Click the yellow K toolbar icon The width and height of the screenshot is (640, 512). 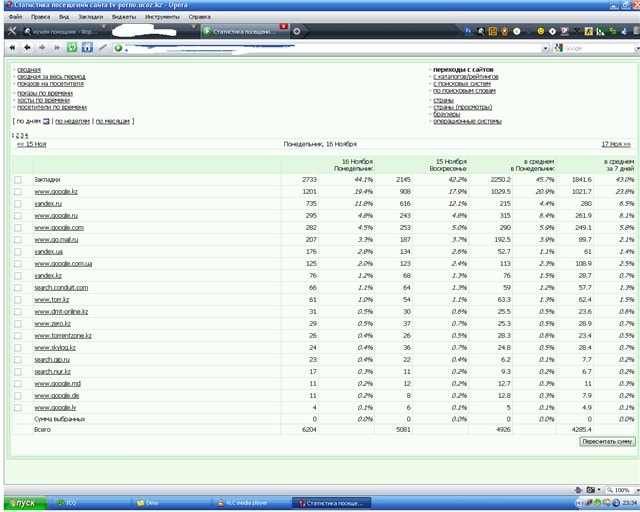click(588, 31)
